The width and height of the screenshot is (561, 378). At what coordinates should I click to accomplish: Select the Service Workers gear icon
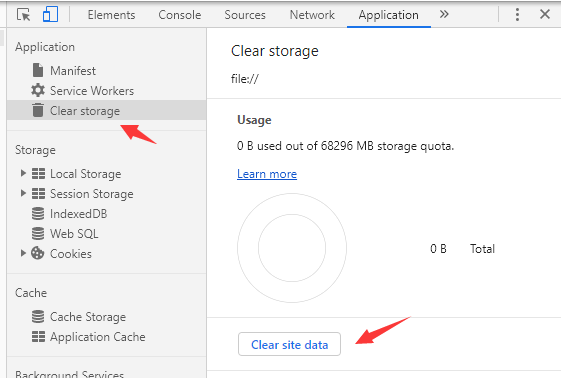click(38, 90)
